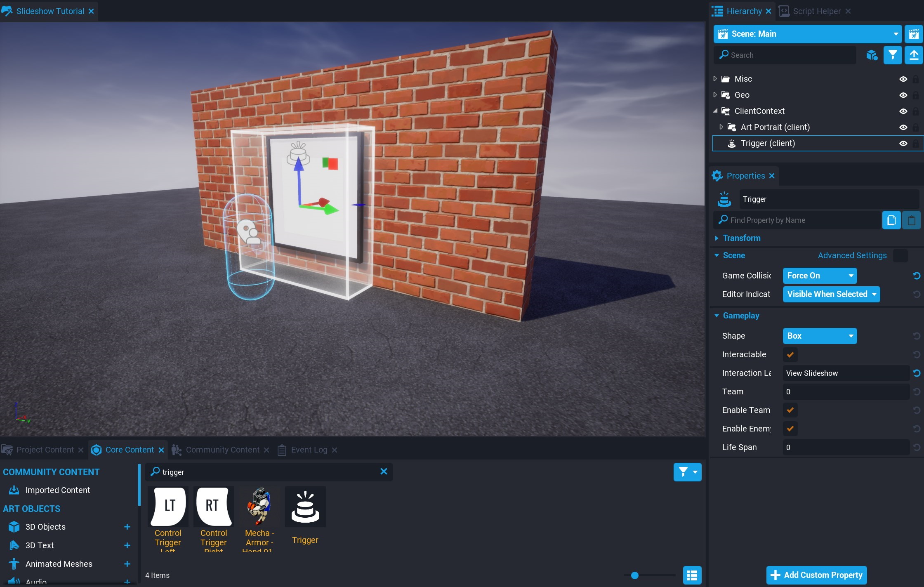Click the paste properties clipboard icon
Viewport: 924px width, 587px height.
911,220
